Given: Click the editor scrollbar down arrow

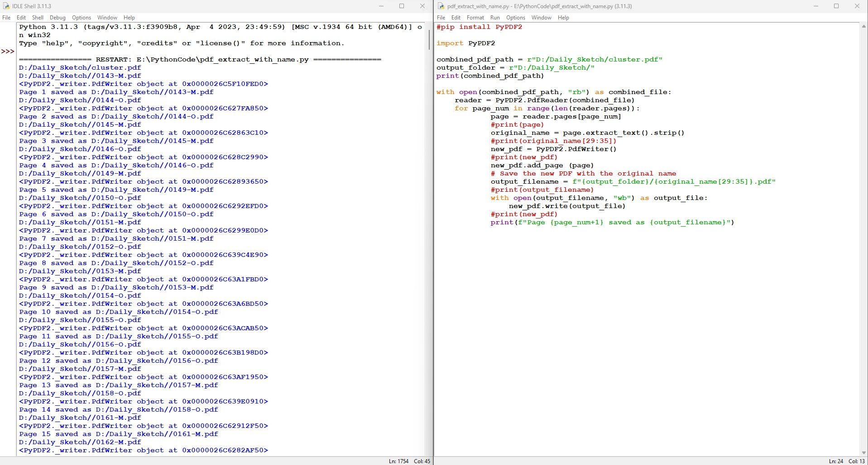Looking at the screenshot, I should tap(863, 452).
